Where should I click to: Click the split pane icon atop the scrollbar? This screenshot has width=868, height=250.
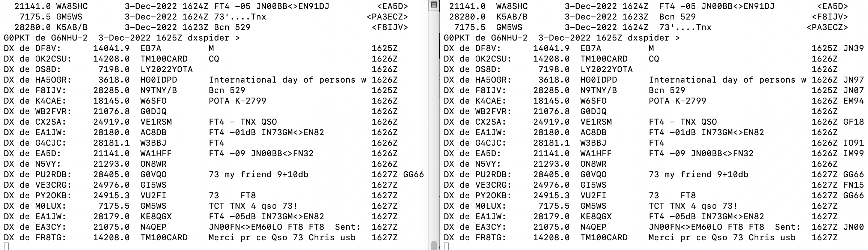click(434, 5)
